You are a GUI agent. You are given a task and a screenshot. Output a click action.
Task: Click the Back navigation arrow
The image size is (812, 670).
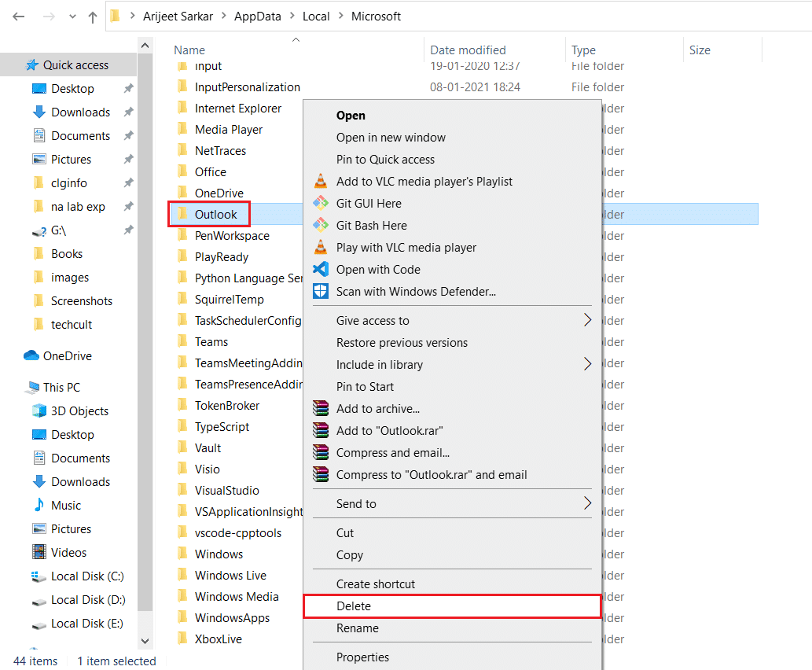19,17
